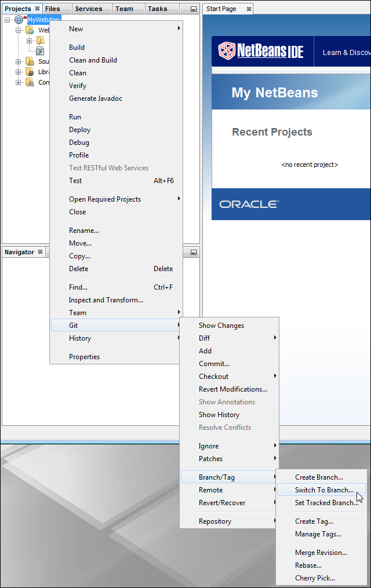This screenshot has width=371, height=588.
Task: Open the History submenu
Action: [x=117, y=338]
